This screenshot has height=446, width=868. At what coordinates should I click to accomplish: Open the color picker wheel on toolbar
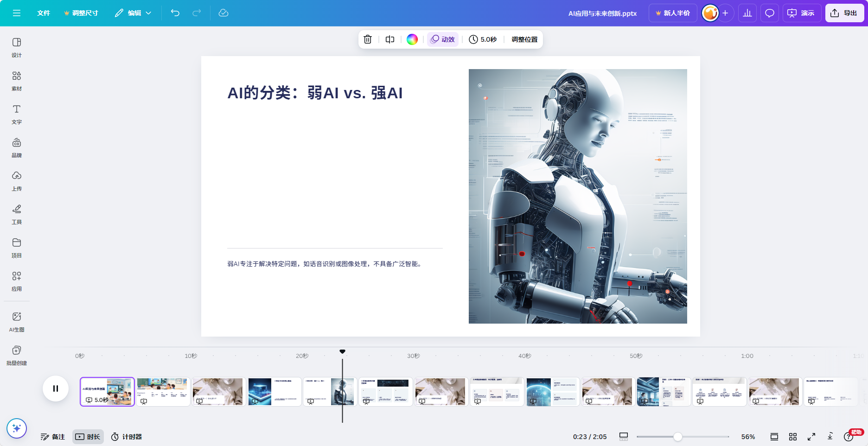(x=412, y=39)
